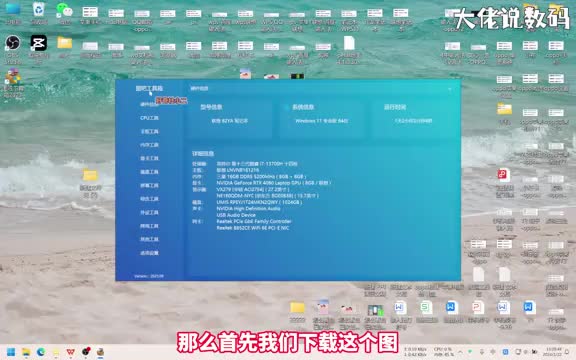Expand the system tray hidden icons chevron
576x360 pixels.
click(460, 352)
